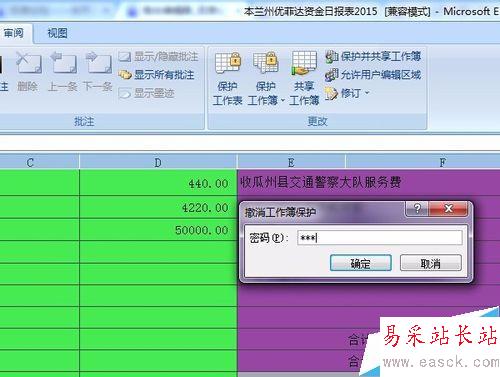
Task: Go to previous comment 上一条
Action: point(63,72)
